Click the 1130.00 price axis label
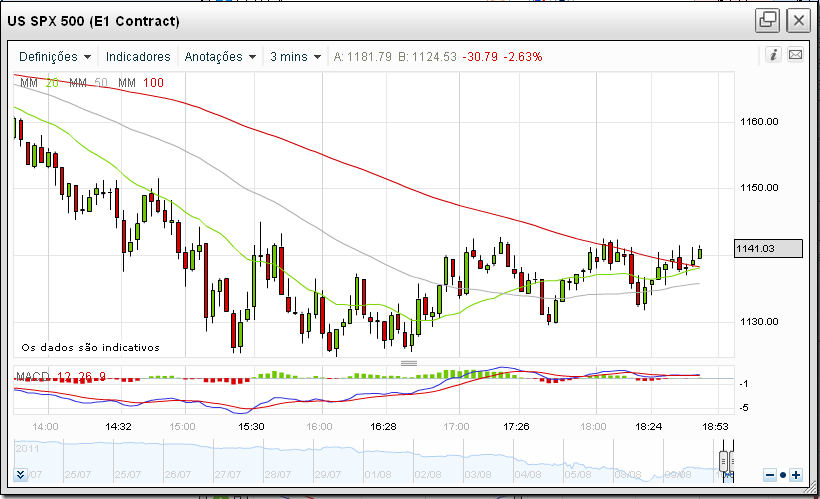 click(759, 322)
